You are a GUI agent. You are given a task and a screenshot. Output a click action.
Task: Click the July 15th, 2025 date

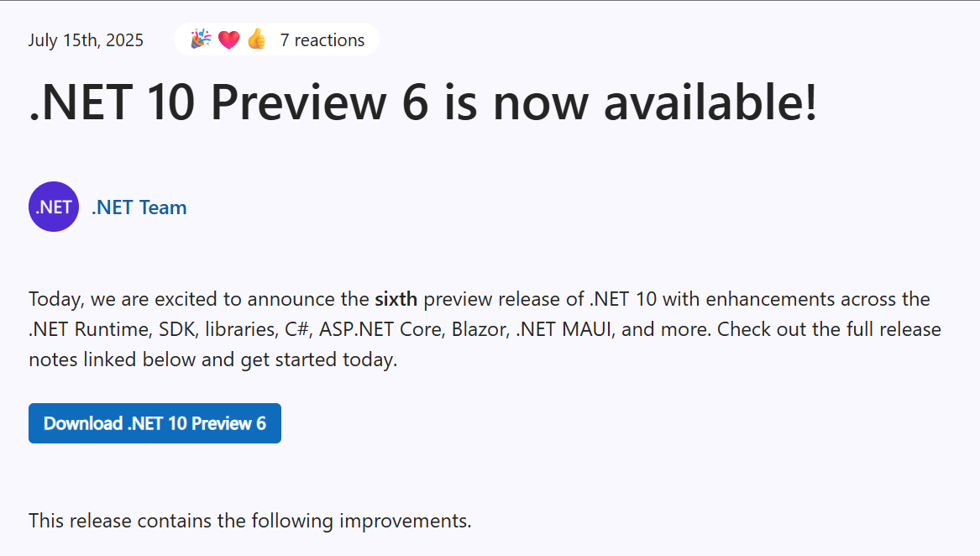point(86,40)
